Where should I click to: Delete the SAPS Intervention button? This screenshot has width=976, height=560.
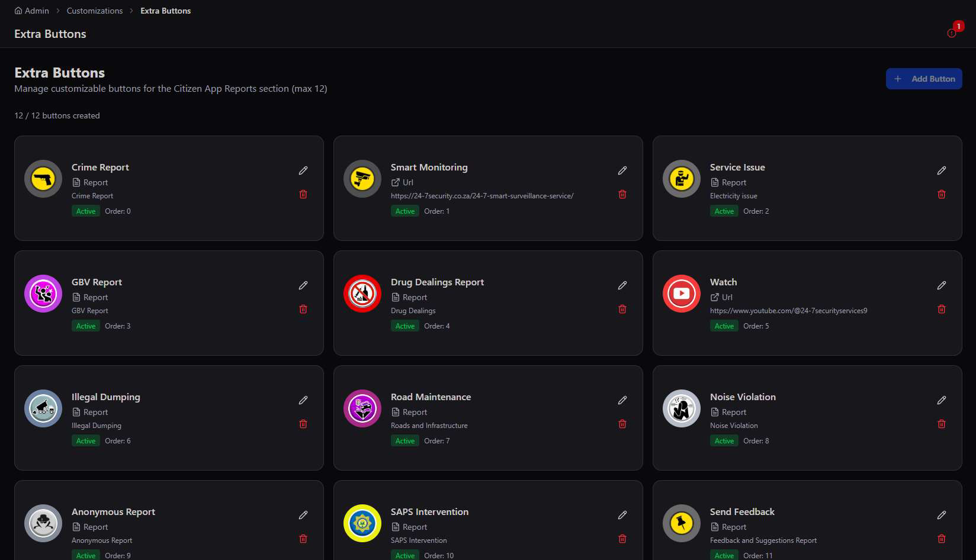[622, 539]
